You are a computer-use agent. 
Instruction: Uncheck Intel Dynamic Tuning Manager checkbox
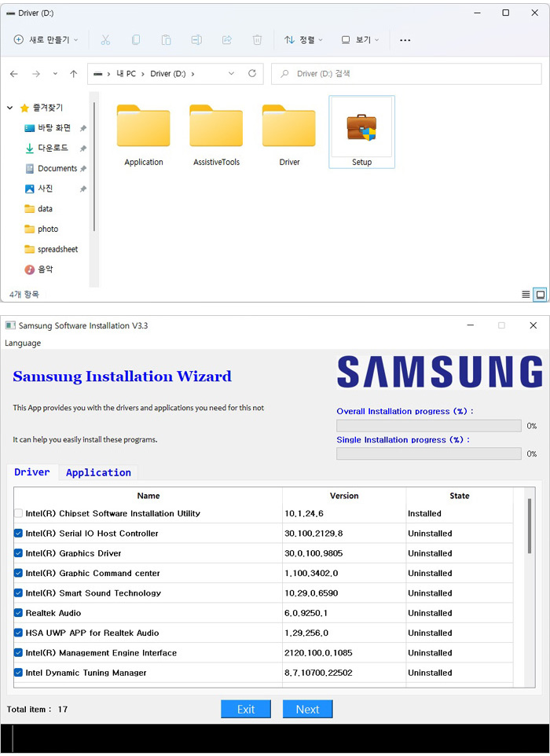(18, 673)
